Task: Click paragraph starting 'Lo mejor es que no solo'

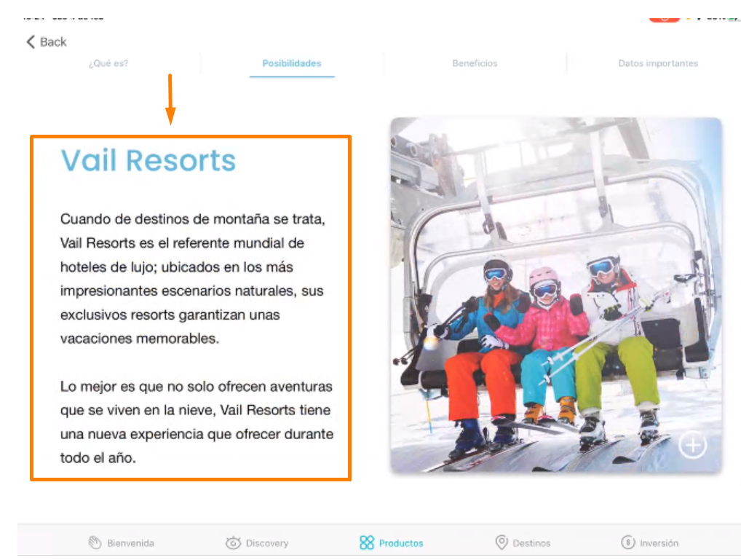Action: (197, 422)
